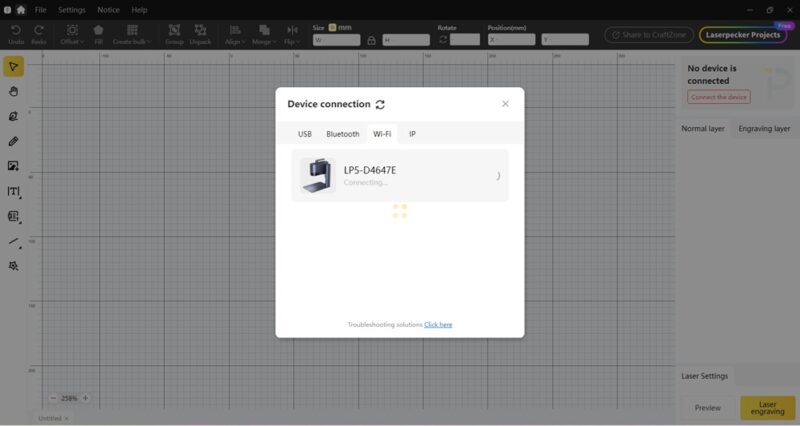Zoom in with the plus icon
The height and width of the screenshot is (426, 800).
pos(86,398)
